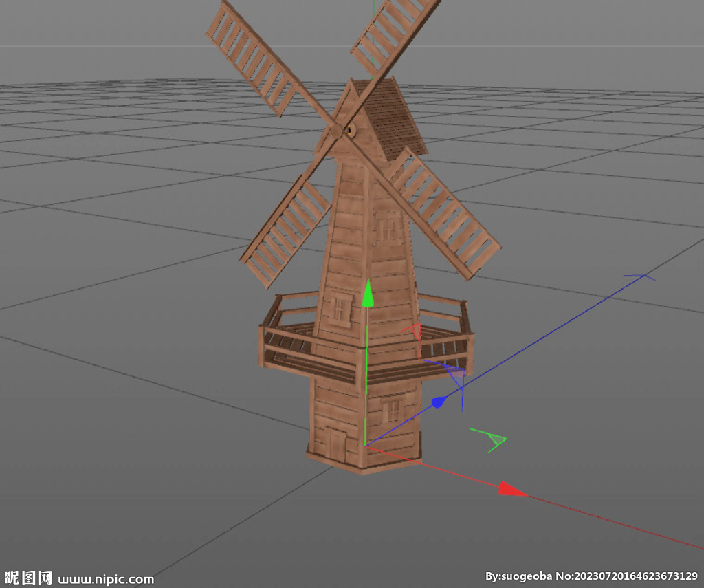Image resolution: width=704 pixels, height=588 pixels.
Task: Select the window above the balcony
Action: pyautogui.click(x=340, y=309)
